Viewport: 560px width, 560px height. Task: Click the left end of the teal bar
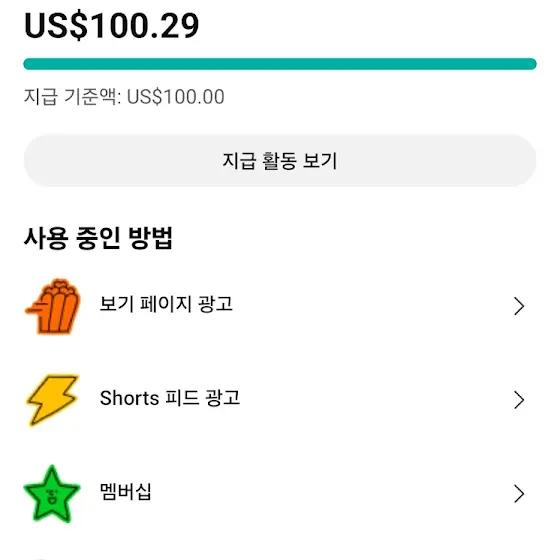pyautogui.click(x=30, y=64)
